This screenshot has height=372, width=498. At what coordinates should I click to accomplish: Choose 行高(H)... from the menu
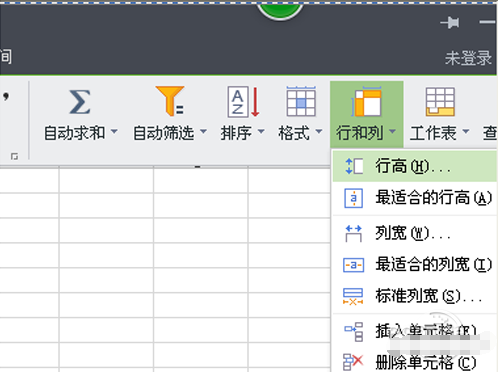[x=415, y=166]
